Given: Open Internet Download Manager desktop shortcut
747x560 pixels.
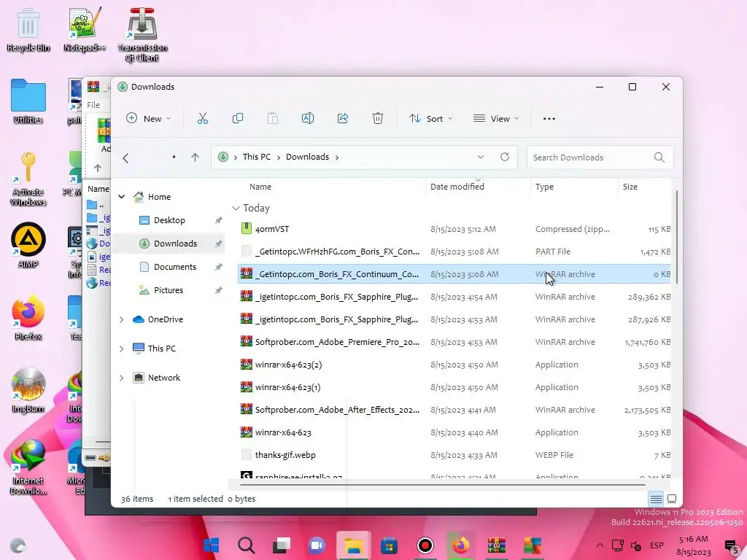Looking at the screenshot, I should [x=28, y=467].
